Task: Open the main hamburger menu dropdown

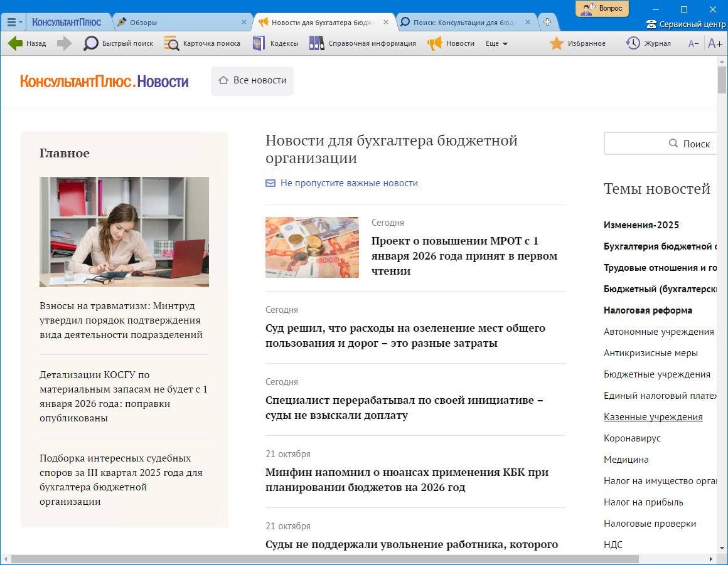Action: tap(14, 22)
